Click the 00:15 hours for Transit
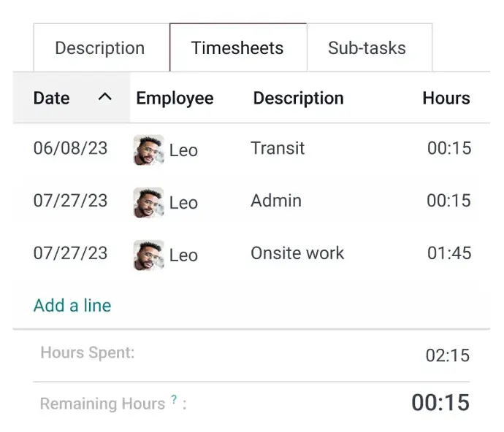Screen dimensions: 504x432 [x=448, y=148]
